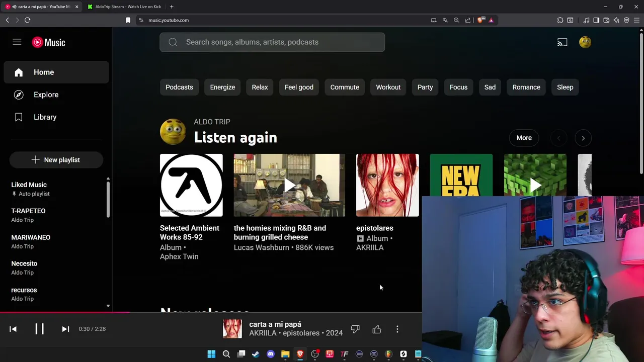
Task: Select the Sad chip
Action: coord(490,87)
